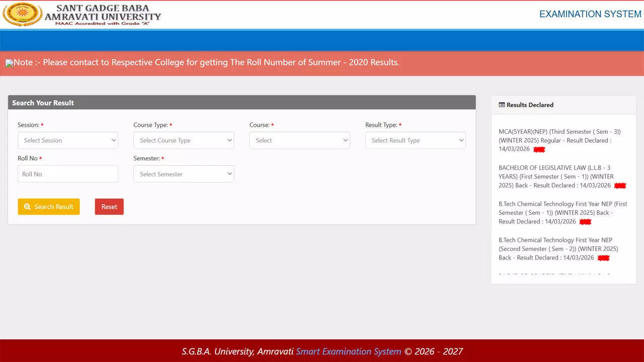The width and height of the screenshot is (644, 362).
Task: Open the Select Session dropdown
Action: coord(68,140)
